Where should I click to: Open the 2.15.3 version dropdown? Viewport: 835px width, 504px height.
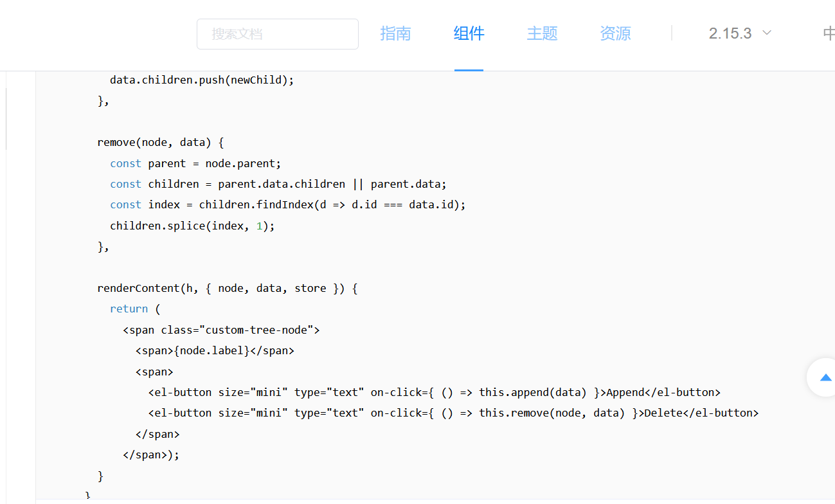pyautogui.click(x=740, y=33)
